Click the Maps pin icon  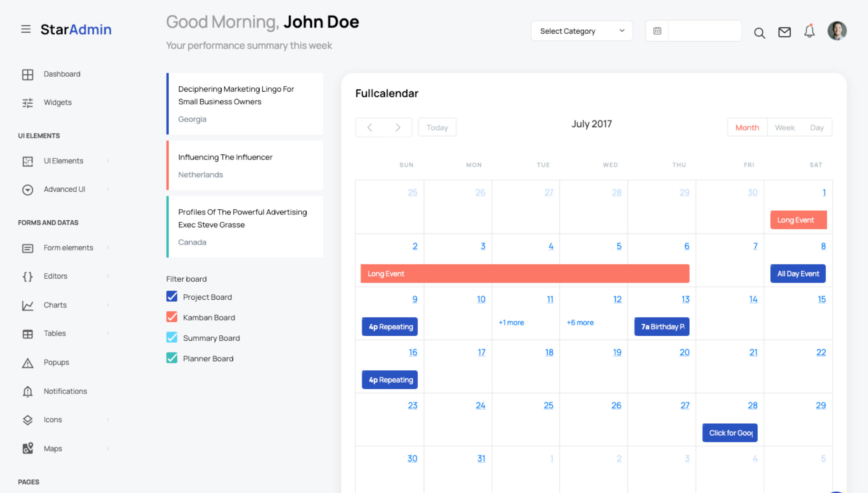click(27, 448)
